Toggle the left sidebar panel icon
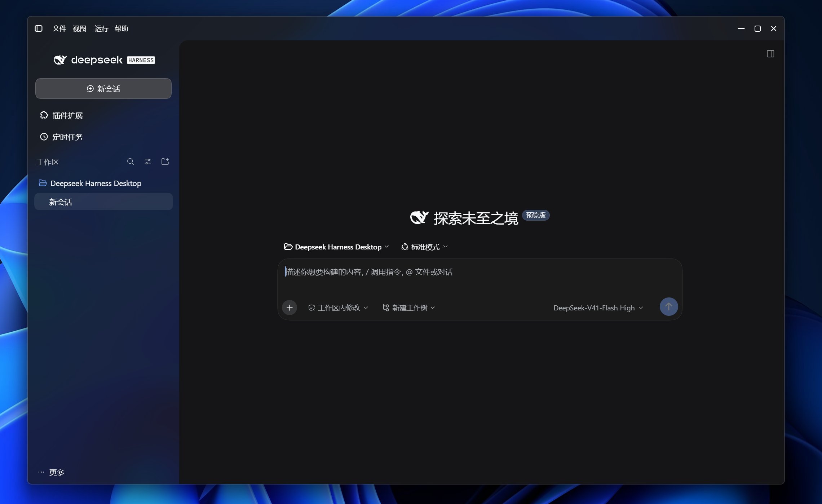This screenshot has height=504, width=822. click(39, 28)
